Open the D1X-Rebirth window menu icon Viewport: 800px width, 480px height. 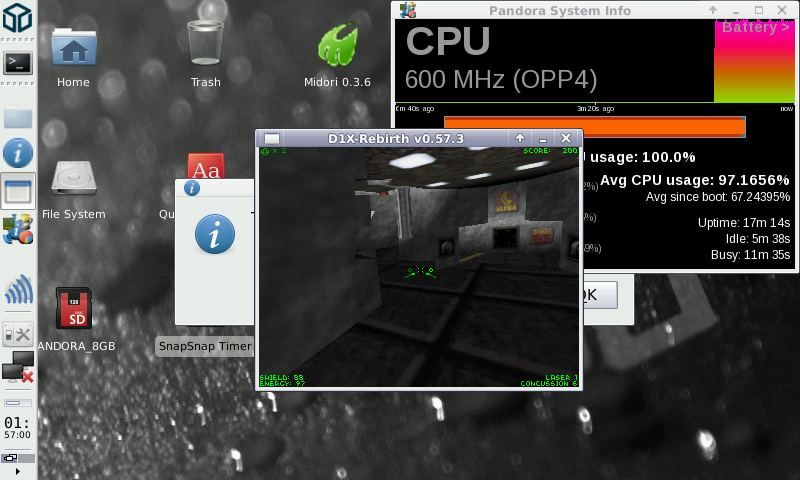(271, 138)
